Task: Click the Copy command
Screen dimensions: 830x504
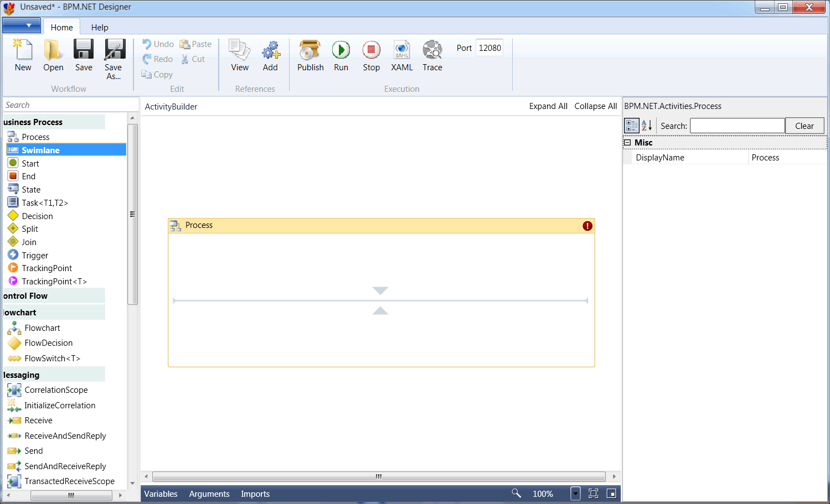Action: [157, 75]
